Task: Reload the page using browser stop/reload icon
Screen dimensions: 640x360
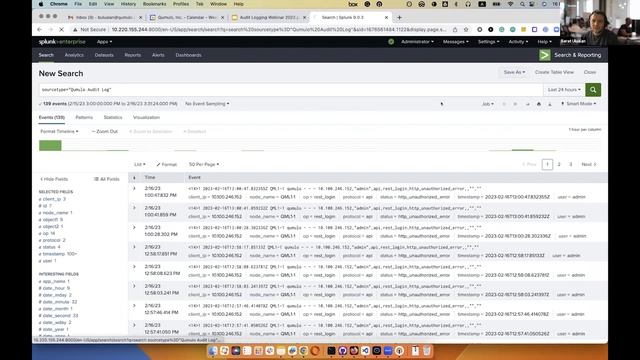Action: click(61, 29)
